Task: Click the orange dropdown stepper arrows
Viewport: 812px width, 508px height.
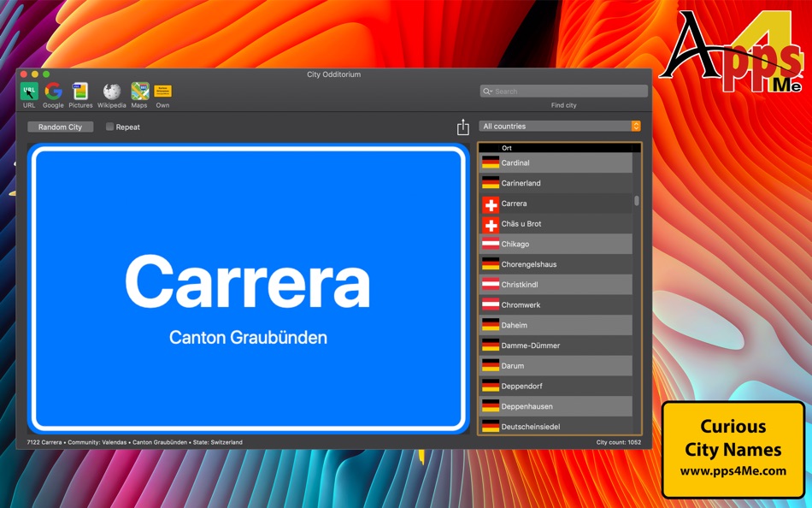Action: [635, 126]
